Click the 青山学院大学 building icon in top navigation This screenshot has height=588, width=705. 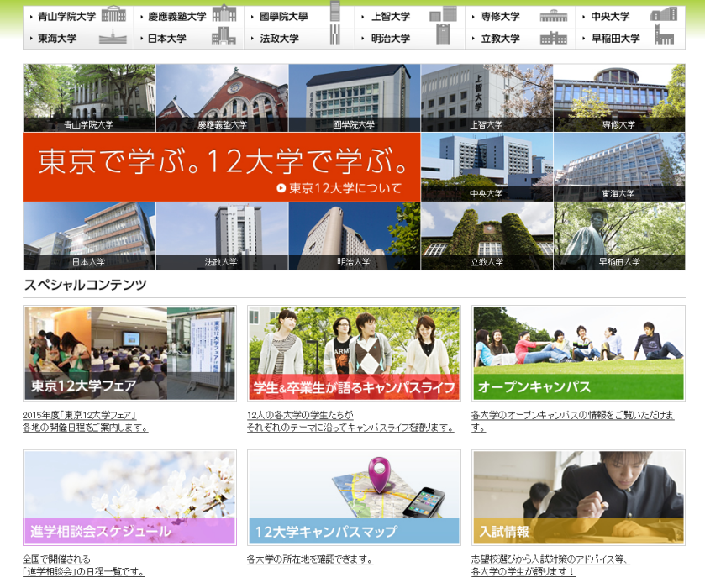point(113,14)
